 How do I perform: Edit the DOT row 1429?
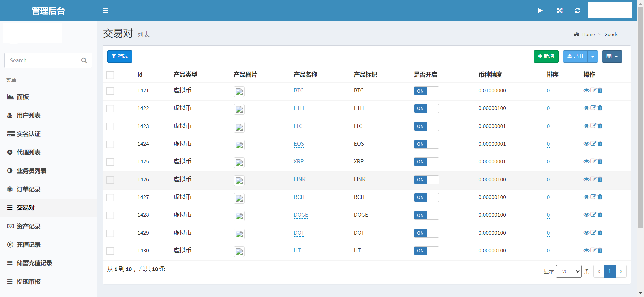(593, 232)
